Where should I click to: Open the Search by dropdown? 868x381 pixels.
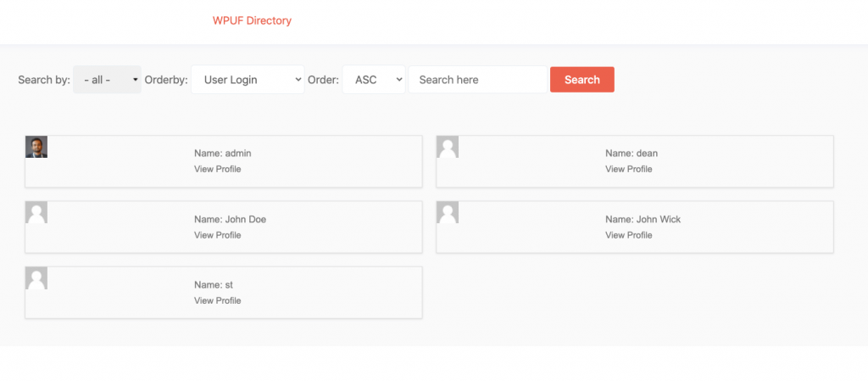tap(108, 80)
